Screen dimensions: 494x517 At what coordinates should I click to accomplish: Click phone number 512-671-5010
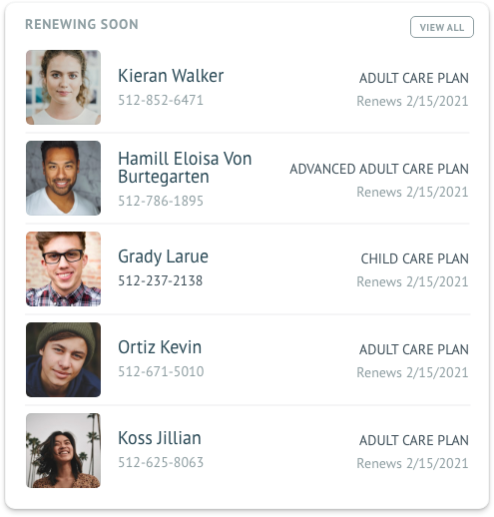161,371
